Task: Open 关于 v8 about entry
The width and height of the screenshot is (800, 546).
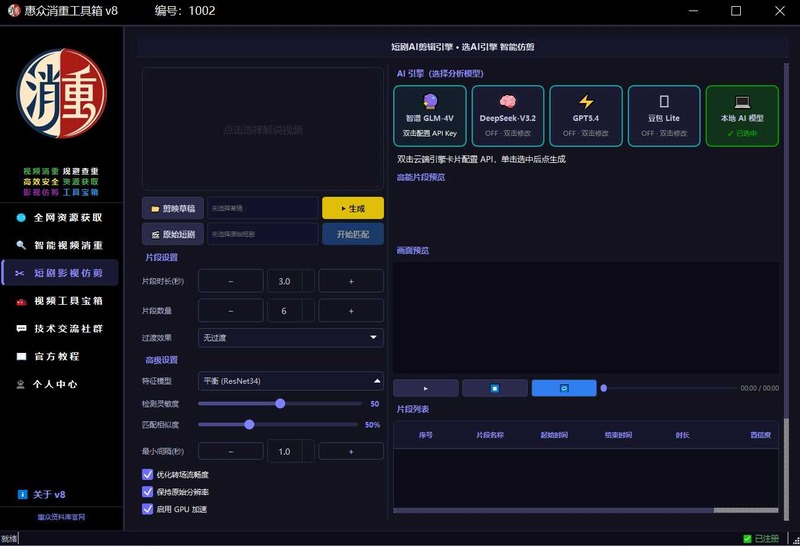Action: 49,494
